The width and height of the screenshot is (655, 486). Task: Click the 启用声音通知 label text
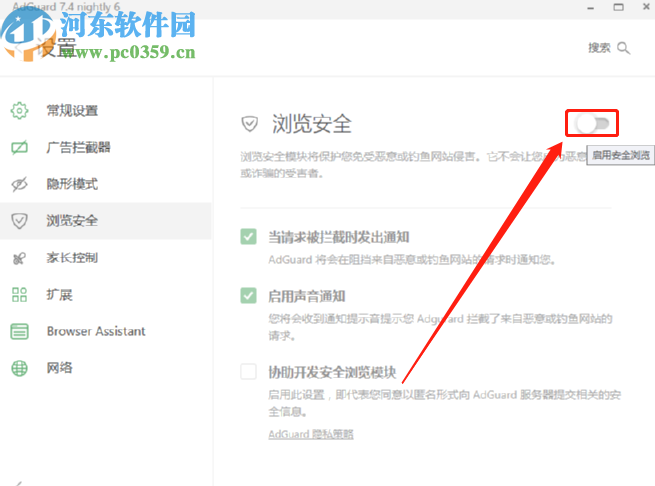[307, 296]
